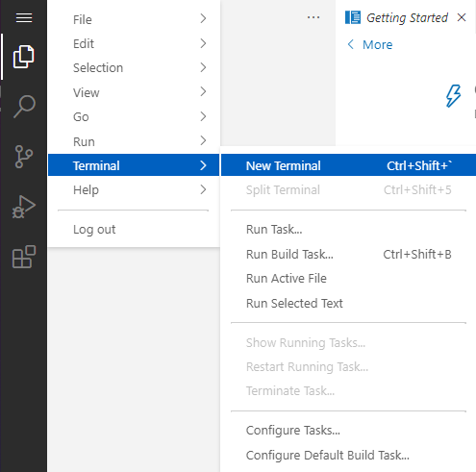Click the Getting Started tab icon

353,17
